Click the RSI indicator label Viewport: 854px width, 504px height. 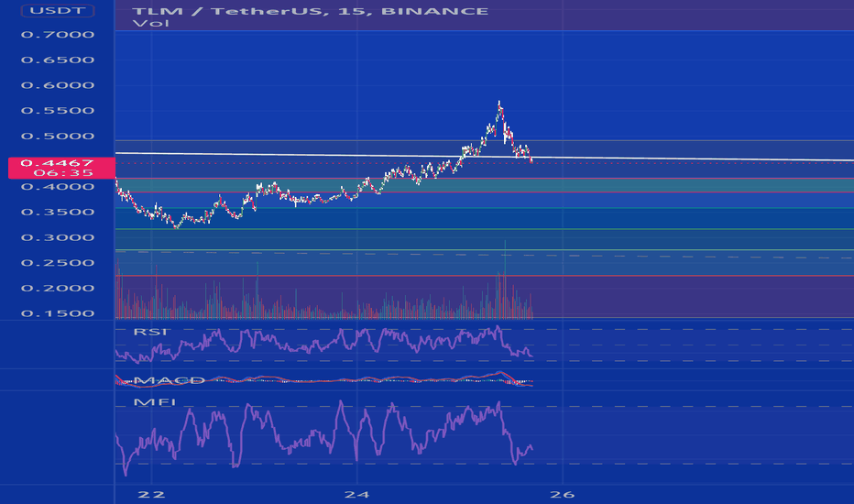tap(151, 332)
